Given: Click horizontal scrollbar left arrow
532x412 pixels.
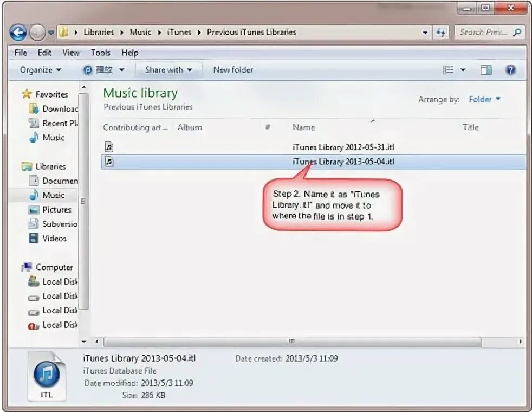Looking at the screenshot, I should 97,342.
